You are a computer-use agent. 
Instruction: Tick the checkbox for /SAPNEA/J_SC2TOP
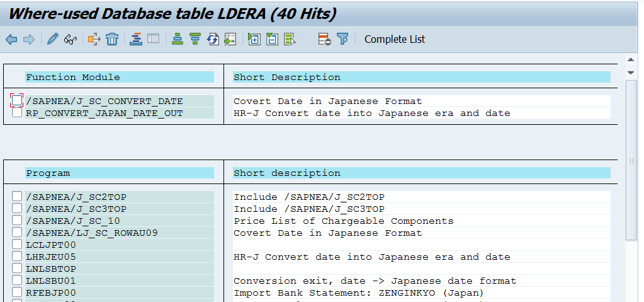pyautogui.click(x=17, y=197)
